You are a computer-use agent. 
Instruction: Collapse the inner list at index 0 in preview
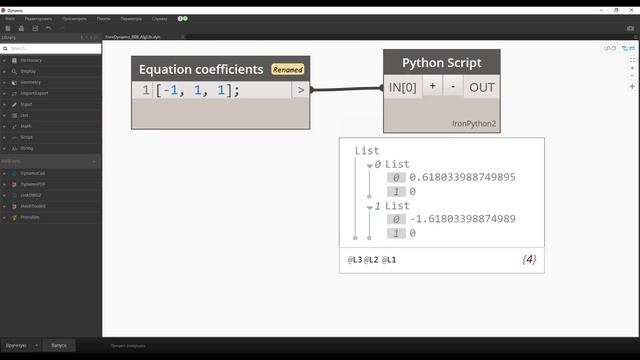pyautogui.click(x=370, y=165)
